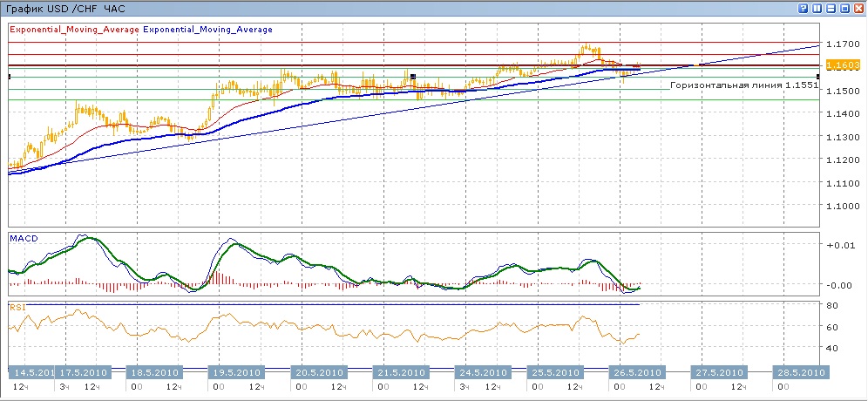Click the RSI indicator label
Image resolution: width=868 pixels, height=401 pixels.
coord(18,307)
